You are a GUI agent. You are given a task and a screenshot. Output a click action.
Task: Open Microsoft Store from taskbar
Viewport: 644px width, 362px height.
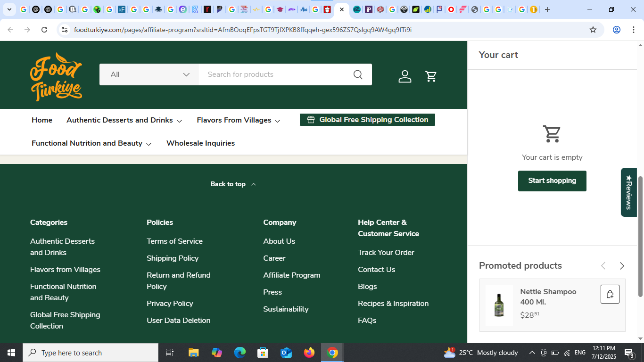click(x=263, y=353)
